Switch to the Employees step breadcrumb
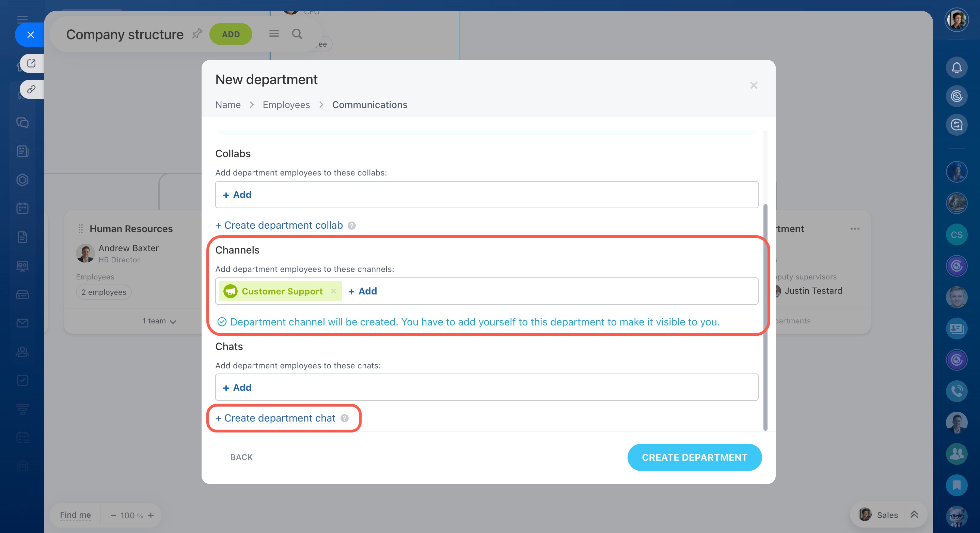The width and height of the screenshot is (980, 533). (x=286, y=105)
